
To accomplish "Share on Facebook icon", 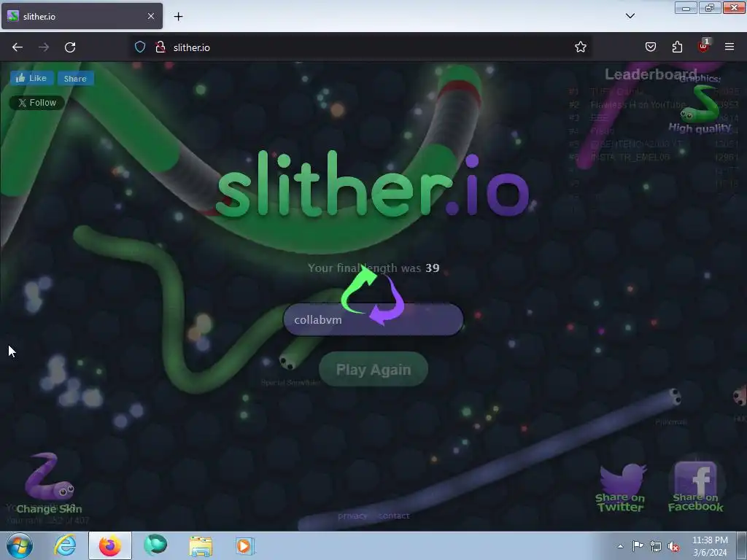I will (x=695, y=486).
